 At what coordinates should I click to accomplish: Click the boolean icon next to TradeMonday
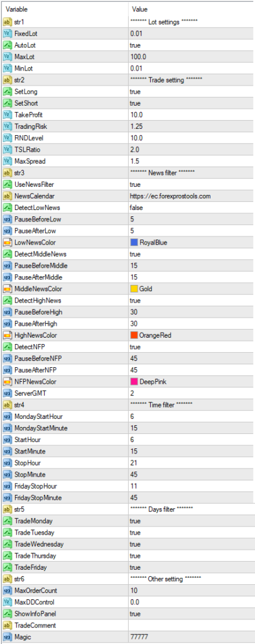coord(7,521)
